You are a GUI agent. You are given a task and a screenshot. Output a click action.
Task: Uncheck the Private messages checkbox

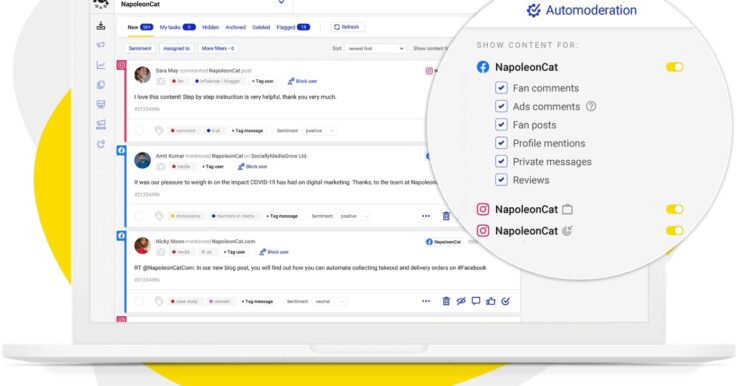(501, 161)
